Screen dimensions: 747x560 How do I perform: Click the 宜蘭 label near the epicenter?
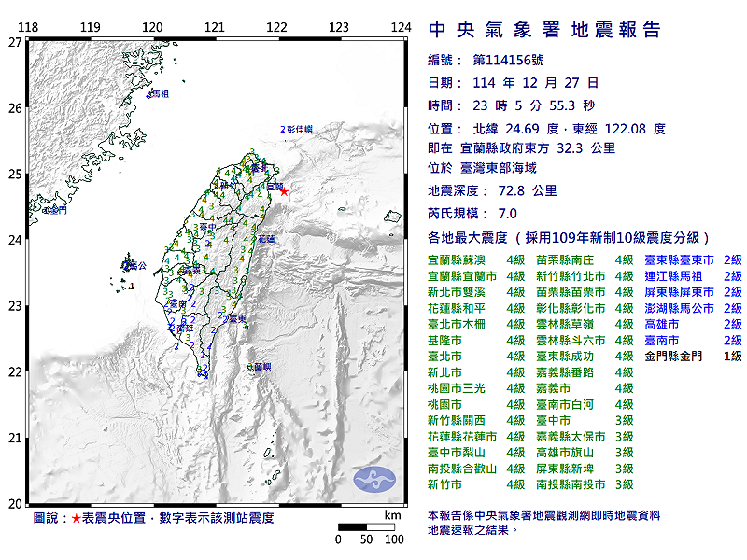point(273,187)
